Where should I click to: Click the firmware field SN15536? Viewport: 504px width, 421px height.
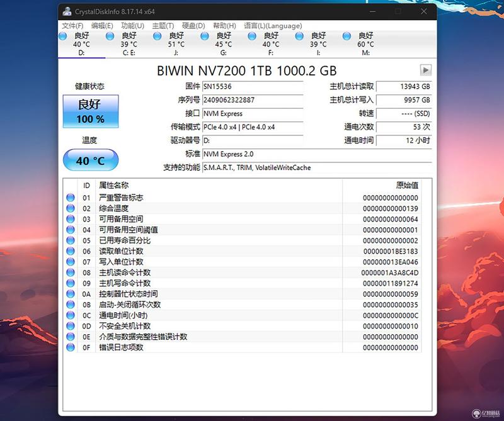pyautogui.click(x=253, y=86)
